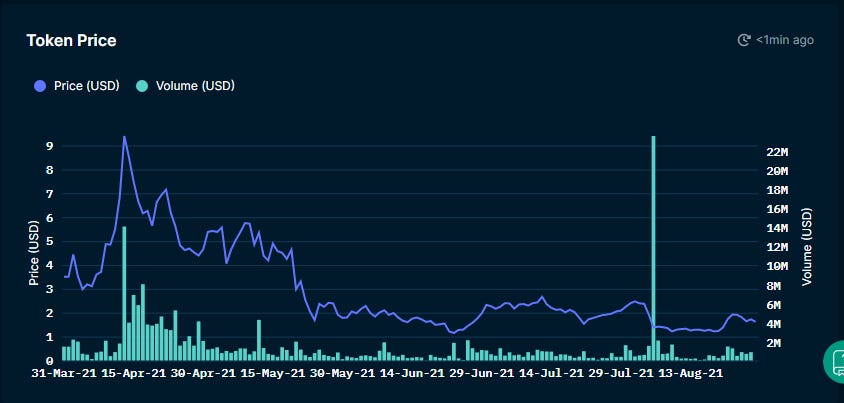The height and width of the screenshot is (403, 844).
Task: Click the refresh clock icon
Action: (x=744, y=40)
